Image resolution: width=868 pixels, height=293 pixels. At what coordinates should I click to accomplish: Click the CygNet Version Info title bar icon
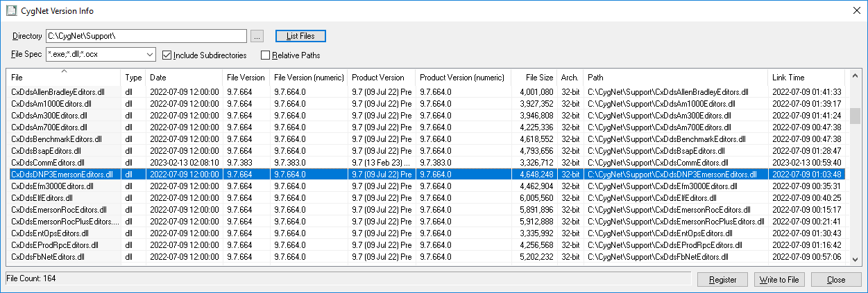point(11,10)
